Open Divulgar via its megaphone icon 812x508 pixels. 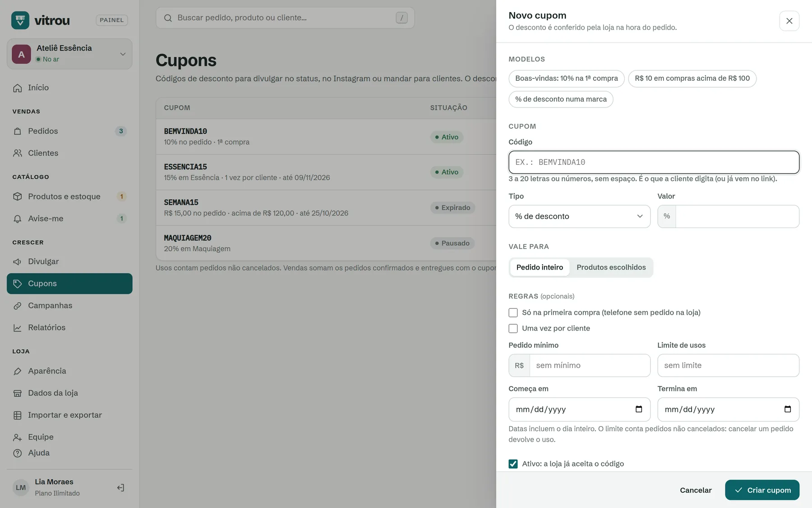pyautogui.click(x=18, y=262)
